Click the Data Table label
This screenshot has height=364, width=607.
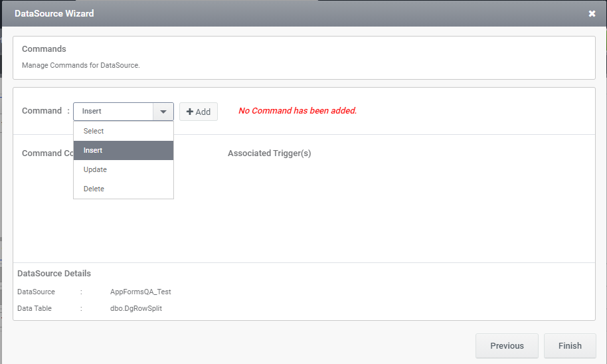35,309
